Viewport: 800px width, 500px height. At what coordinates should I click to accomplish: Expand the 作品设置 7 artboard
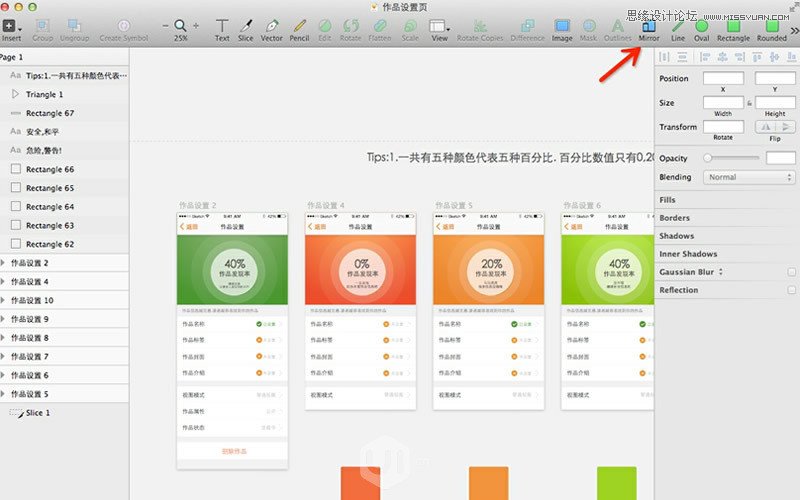(3, 356)
